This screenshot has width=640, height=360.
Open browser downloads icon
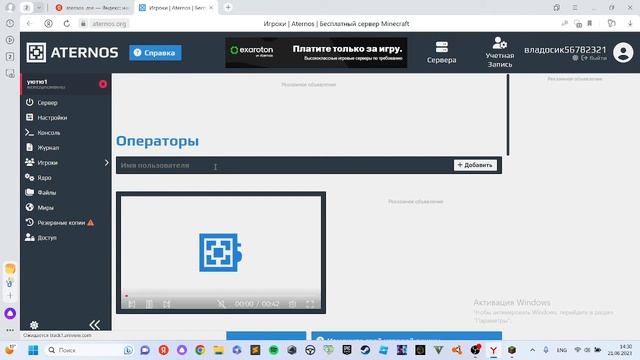click(630, 24)
